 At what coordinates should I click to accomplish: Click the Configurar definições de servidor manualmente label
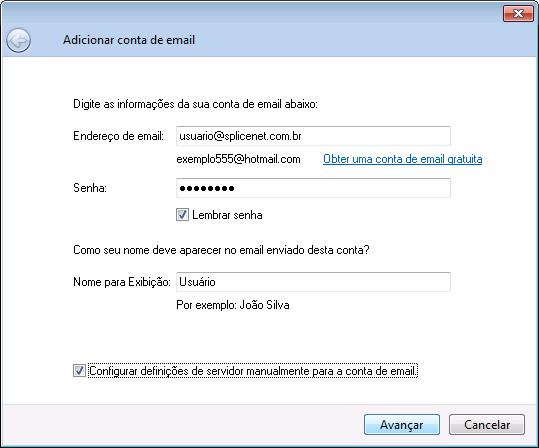point(253,371)
